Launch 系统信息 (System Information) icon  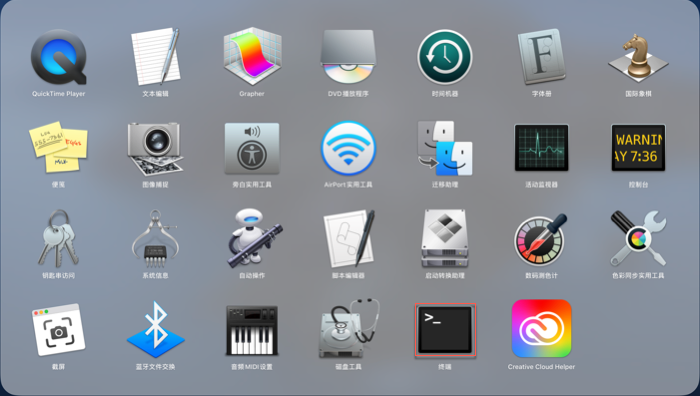155,239
